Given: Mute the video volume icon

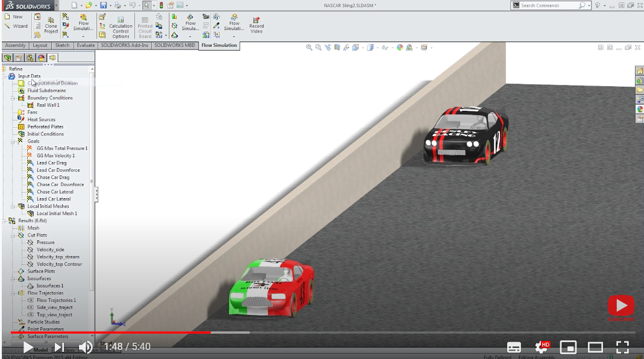Looking at the screenshot, I should click(x=86, y=347).
